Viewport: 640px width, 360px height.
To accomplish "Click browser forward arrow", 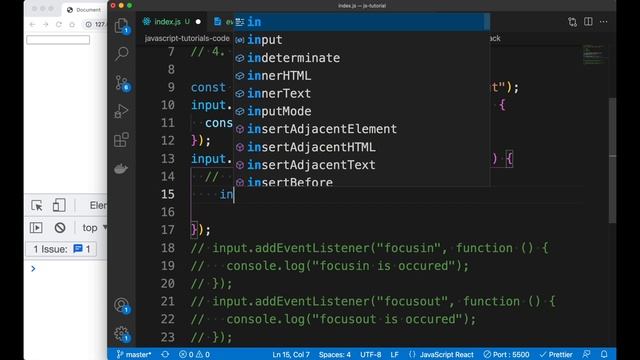I will (46, 24).
